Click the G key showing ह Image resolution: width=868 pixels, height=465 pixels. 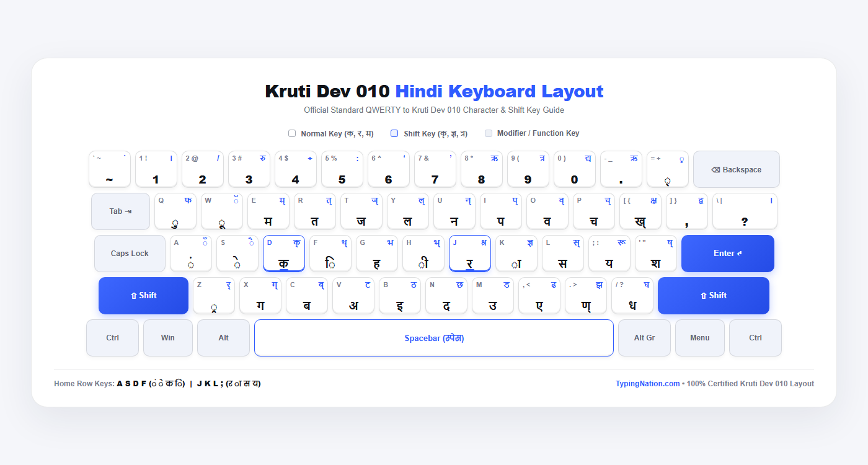(376, 254)
